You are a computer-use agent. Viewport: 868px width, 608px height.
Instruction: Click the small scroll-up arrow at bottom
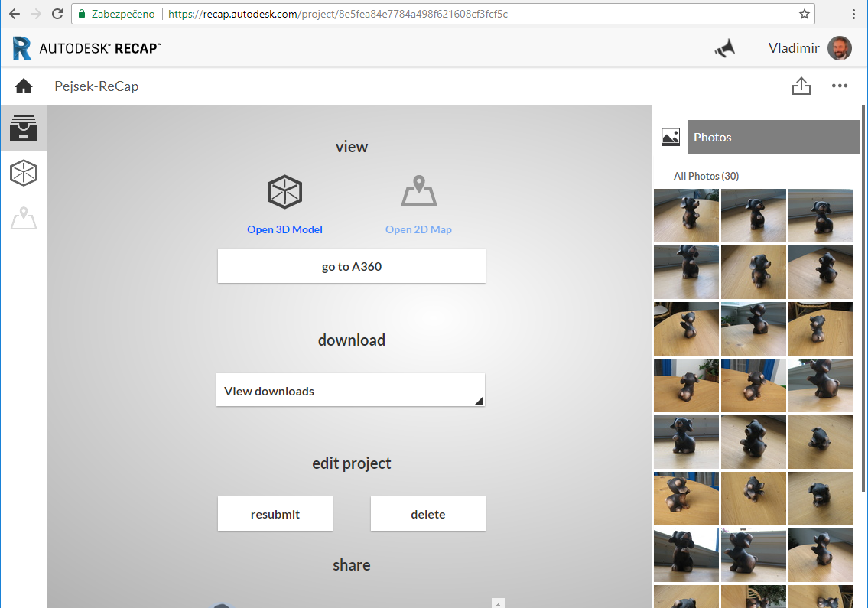(498, 603)
